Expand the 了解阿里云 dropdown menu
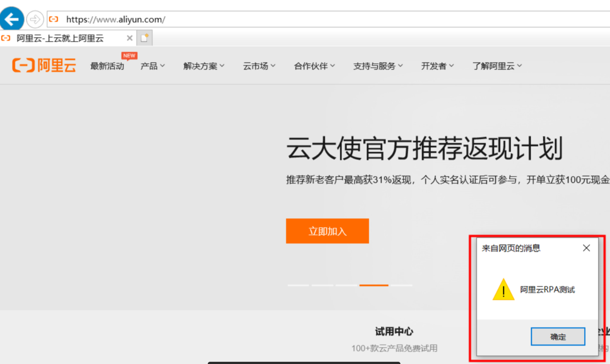Viewport: 610px width, 364px height. coord(497,66)
